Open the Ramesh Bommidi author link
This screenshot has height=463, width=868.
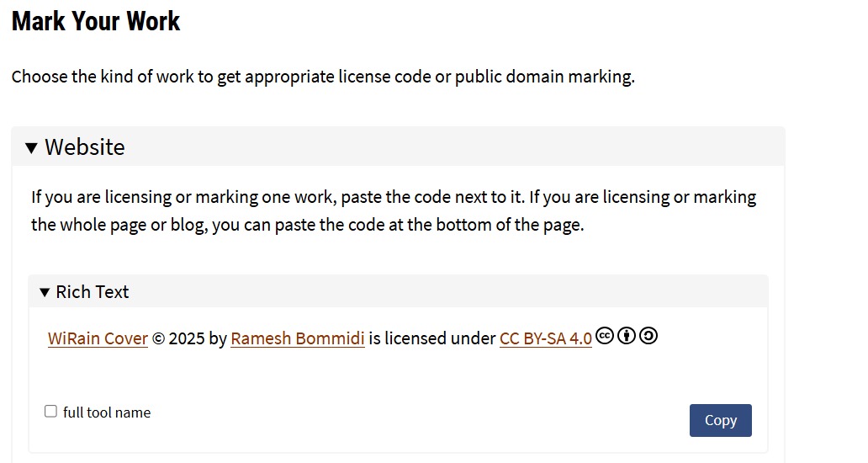[297, 338]
